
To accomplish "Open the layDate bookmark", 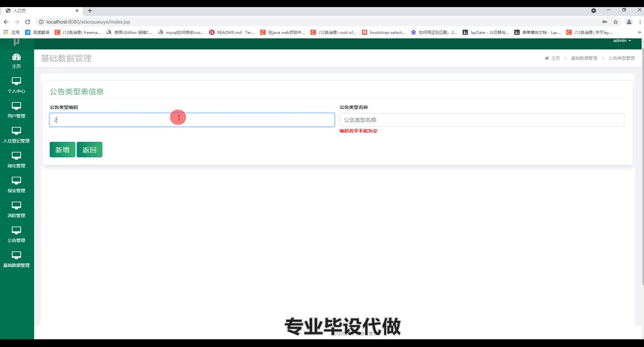I will tap(486, 32).
